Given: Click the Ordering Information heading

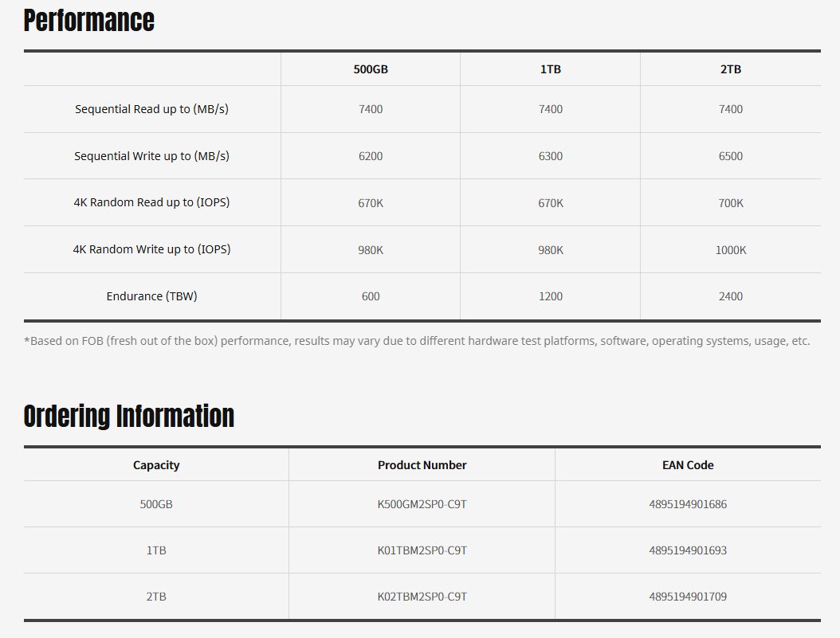Looking at the screenshot, I should click(129, 416).
